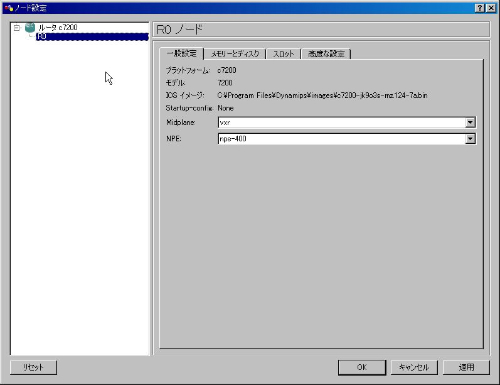Viewport: 500px width, 385px height.
Task: Click the router icon beside ルータ c7200
Action: [30, 27]
